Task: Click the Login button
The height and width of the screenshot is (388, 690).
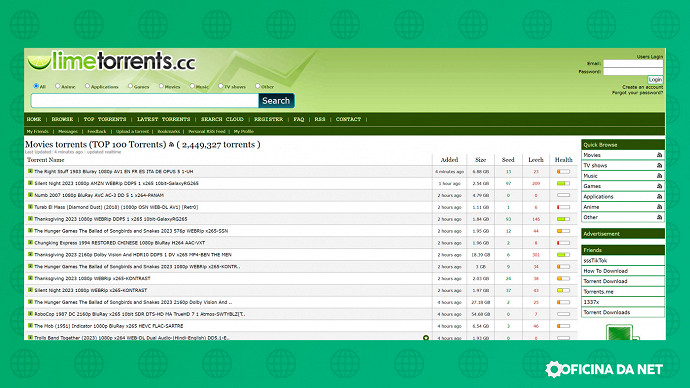Action: coord(655,80)
